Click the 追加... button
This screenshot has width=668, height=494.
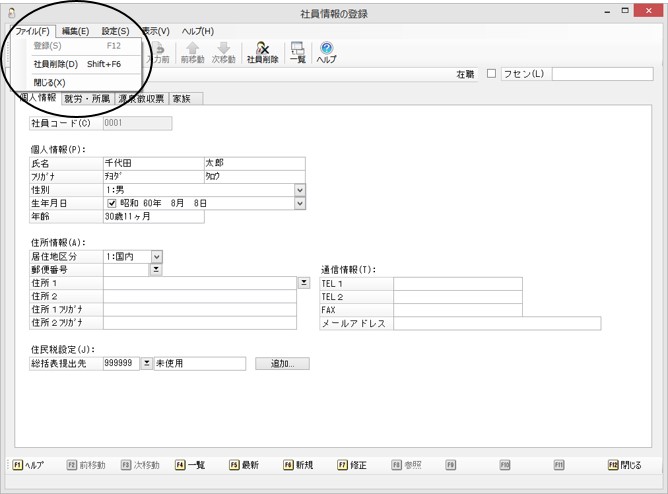282,364
